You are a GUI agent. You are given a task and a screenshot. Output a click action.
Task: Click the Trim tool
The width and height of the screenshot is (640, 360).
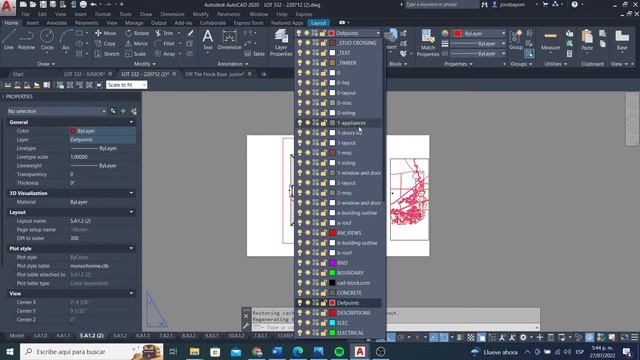[164, 33]
